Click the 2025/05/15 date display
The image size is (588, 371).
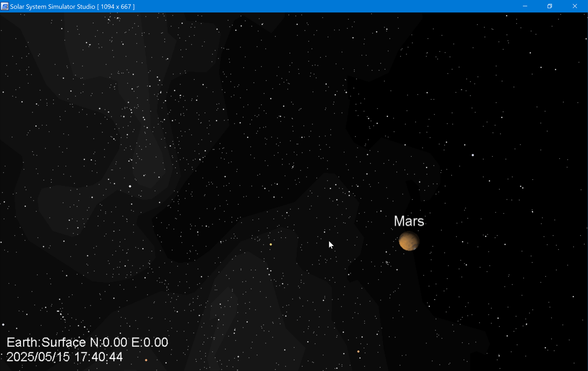38,357
